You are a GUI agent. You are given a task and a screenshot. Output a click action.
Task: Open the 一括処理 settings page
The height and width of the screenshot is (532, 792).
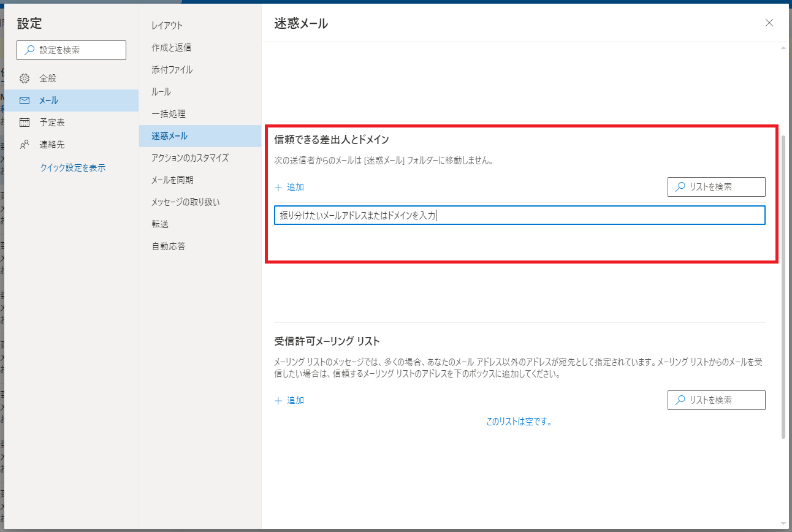point(200,114)
